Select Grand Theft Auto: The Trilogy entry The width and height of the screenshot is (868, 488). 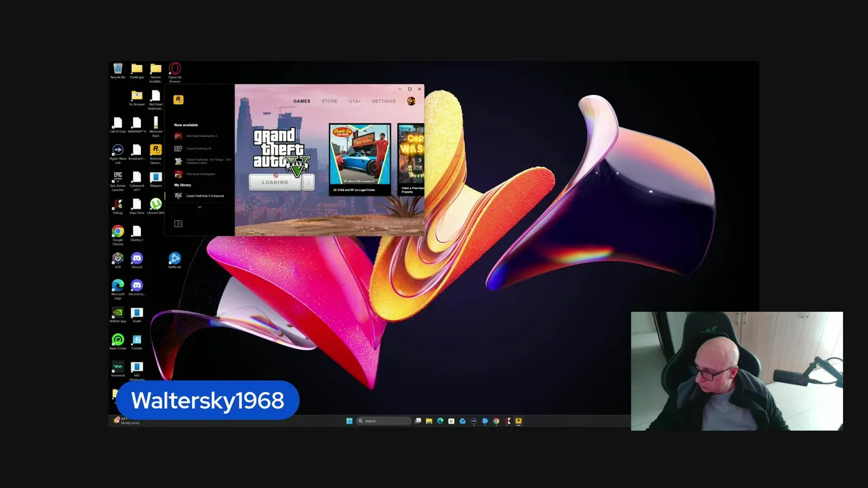tap(202, 161)
